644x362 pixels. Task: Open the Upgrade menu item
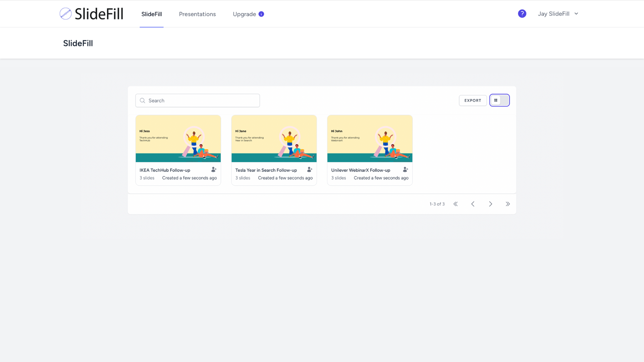pyautogui.click(x=244, y=14)
